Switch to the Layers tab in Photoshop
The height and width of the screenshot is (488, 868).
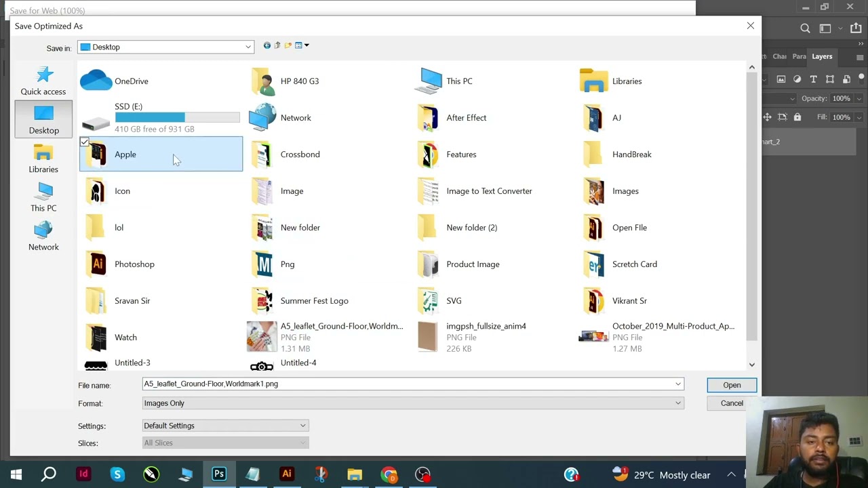[x=822, y=56]
